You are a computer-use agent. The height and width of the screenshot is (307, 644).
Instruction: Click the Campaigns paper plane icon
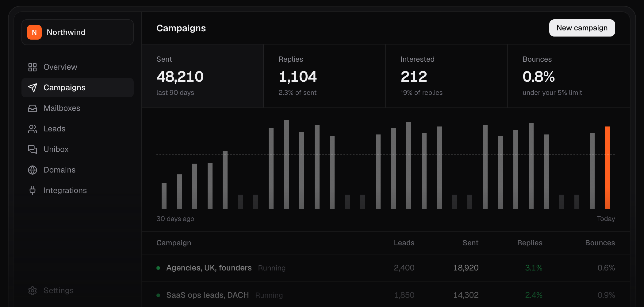coord(33,87)
